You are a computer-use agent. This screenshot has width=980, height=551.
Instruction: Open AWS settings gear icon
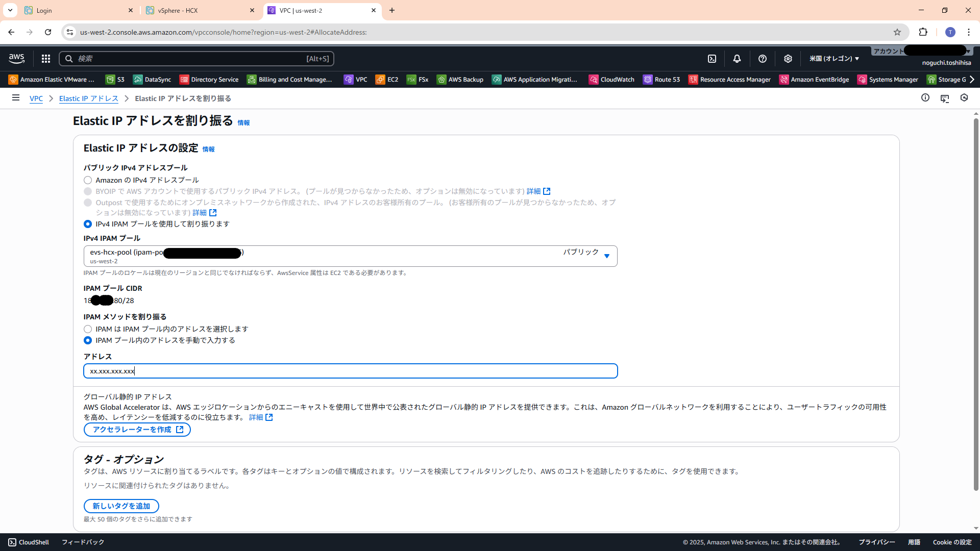click(x=788, y=59)
